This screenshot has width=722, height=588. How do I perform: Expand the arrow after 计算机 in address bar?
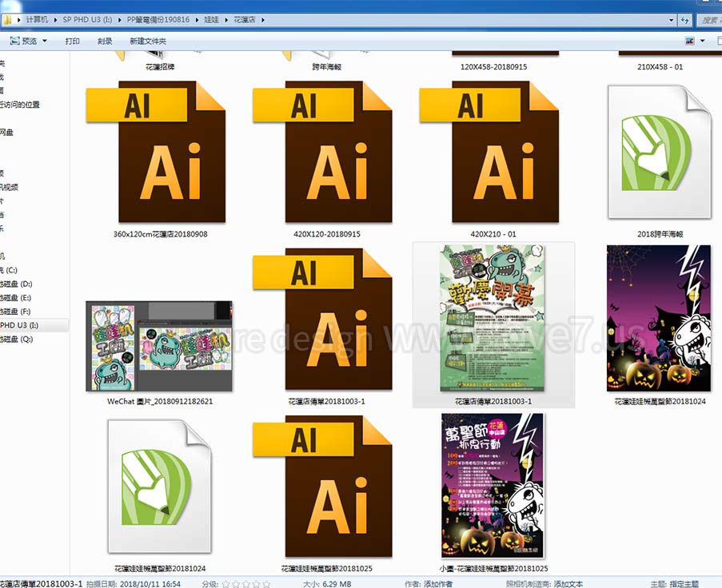click(x=55, y=20)
